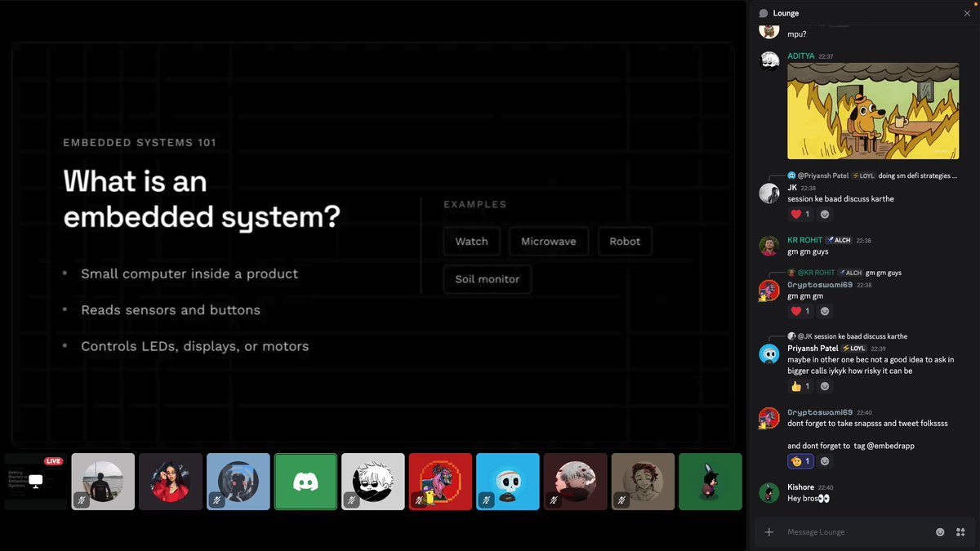The image size is (980, 551).
Task: Select the green Discord logo participant tile
Action: pyautogui.click(x=305, y=482)
